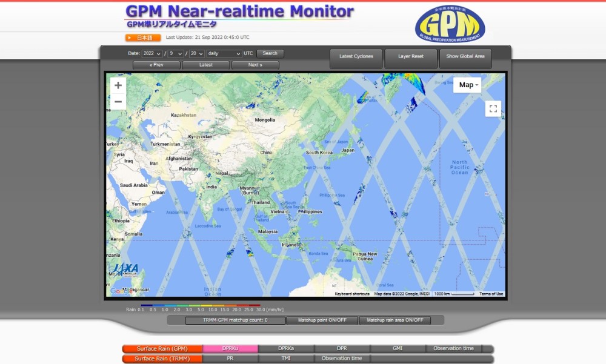Click the North Pacific Ocean label
This screenshot has width=606, height=364.
tap(460, 168)
